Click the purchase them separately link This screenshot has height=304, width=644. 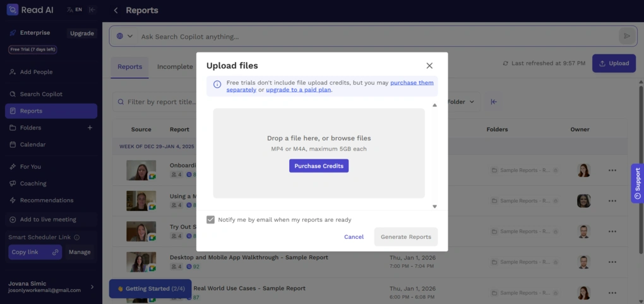coord(330,86)
